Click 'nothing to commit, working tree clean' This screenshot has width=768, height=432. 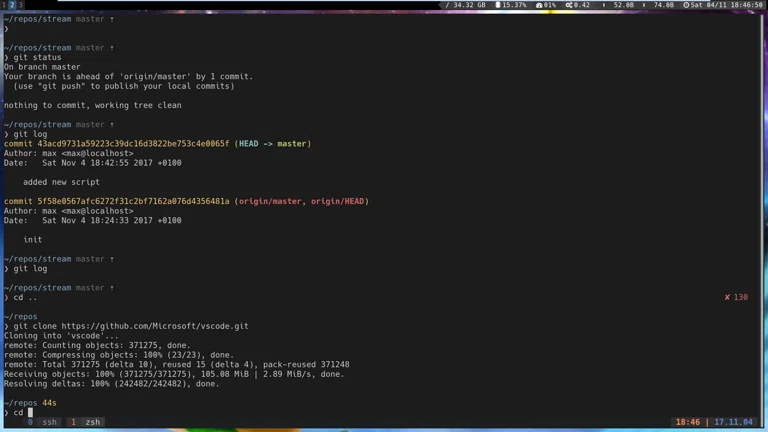(93, 105)
